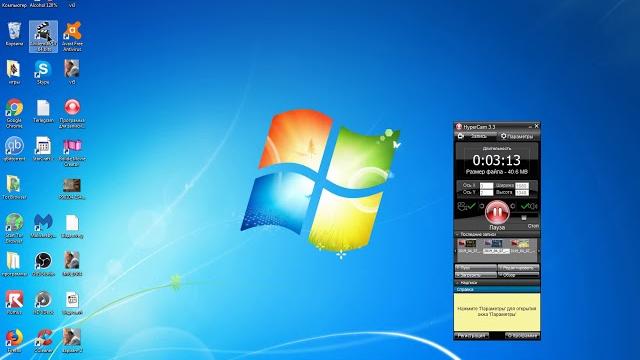The width and height of the screenshot is (640, 360).
Task: Launch the Start Tor Browser shortcut
Action: pos(14,228)
